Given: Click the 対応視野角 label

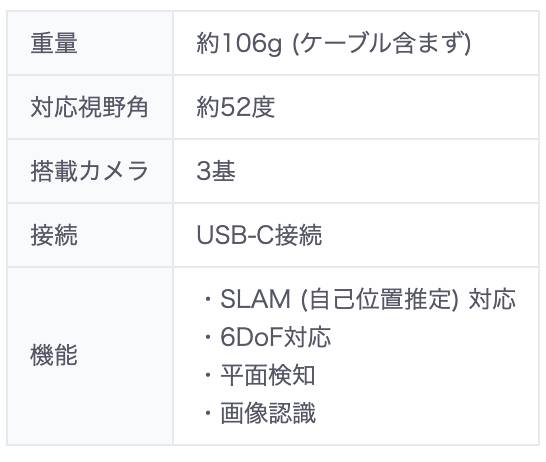Looking at the screenshot, I should tap(89, 107).
